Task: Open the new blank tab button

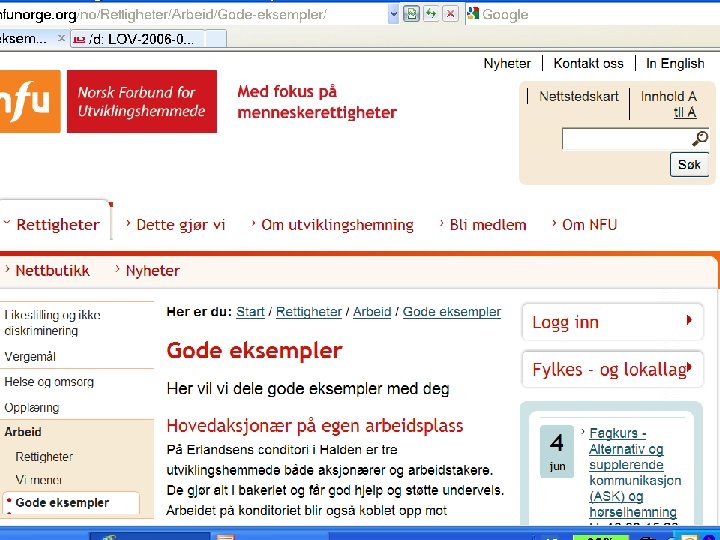Action: [216, 39]
